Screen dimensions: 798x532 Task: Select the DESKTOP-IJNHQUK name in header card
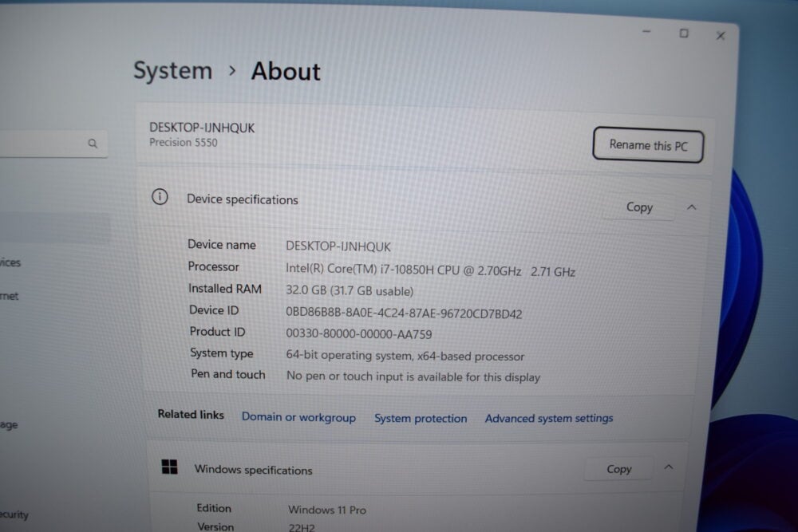tap(202, 128)
